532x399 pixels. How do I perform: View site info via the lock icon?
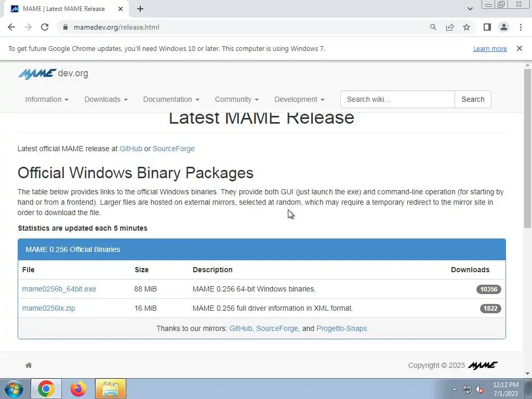(x=65, y=27)
